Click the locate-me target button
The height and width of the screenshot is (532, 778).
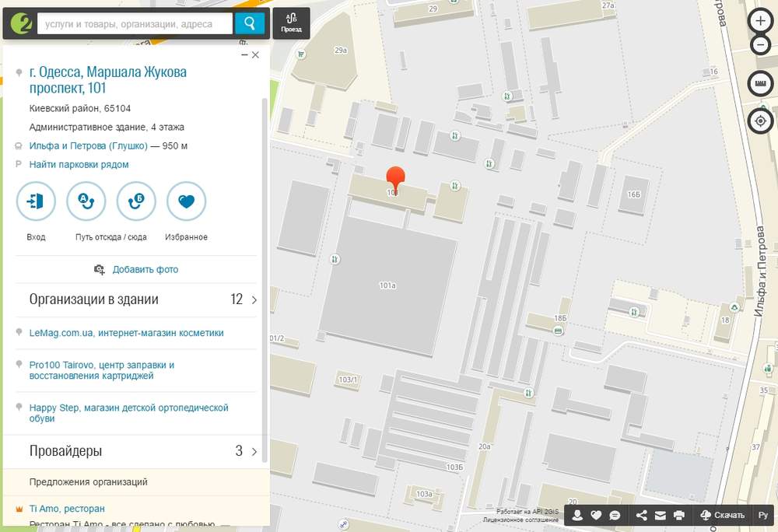(760, 121)
